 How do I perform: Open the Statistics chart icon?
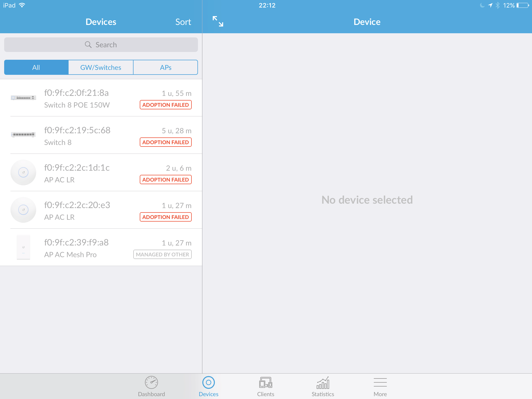[x=323, y=382]
